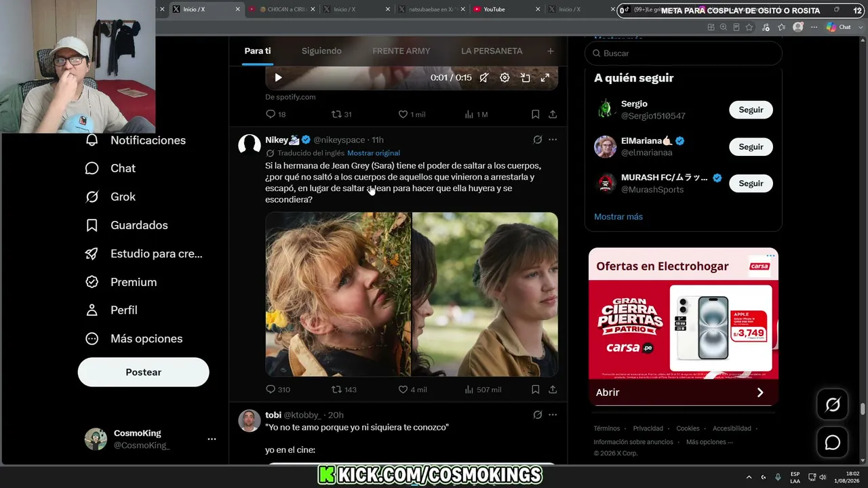Expand Mostrar más in A quién seguir

click(x=618, y=217)
